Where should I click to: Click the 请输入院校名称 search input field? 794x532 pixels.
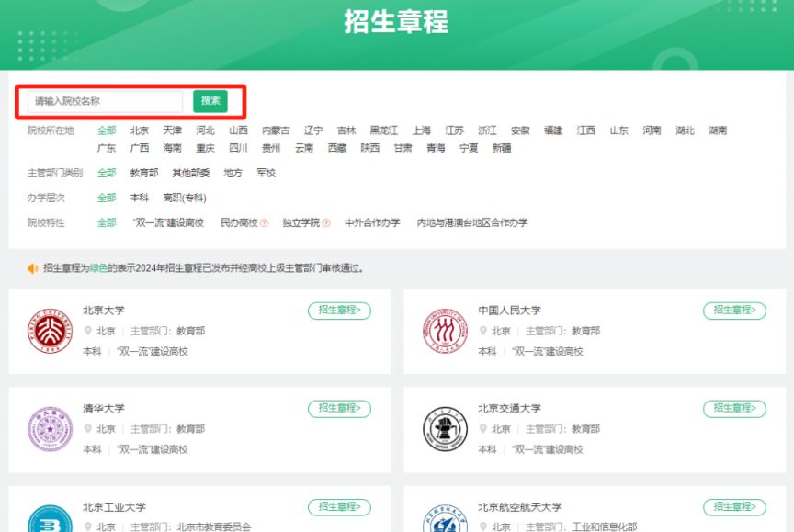106,101
